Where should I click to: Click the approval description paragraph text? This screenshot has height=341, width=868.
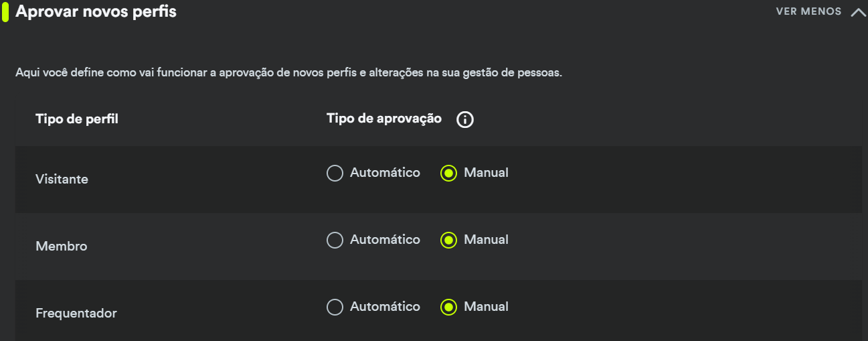tap(288, 72)
